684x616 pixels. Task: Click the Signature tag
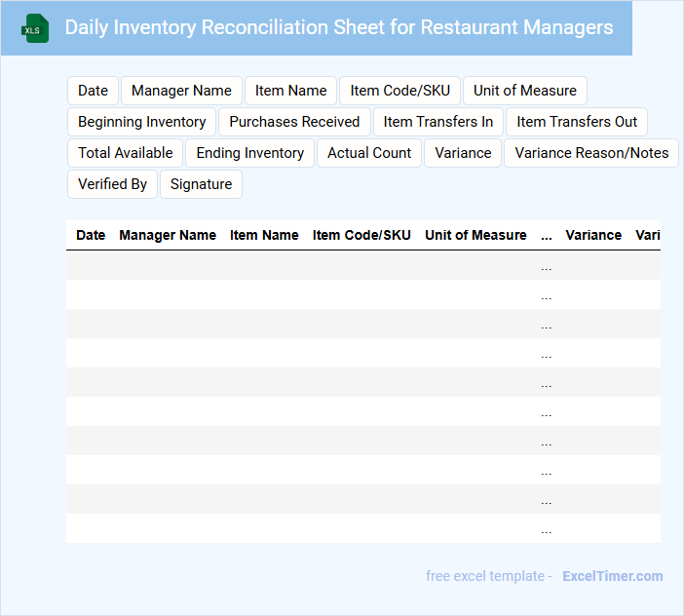pyautogui.click(x=201, y=184)
